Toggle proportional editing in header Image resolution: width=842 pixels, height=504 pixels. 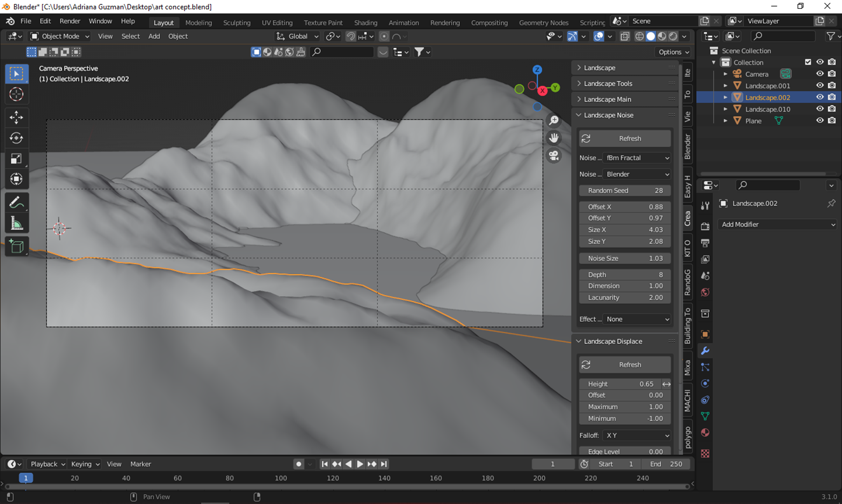pos(384,36)
